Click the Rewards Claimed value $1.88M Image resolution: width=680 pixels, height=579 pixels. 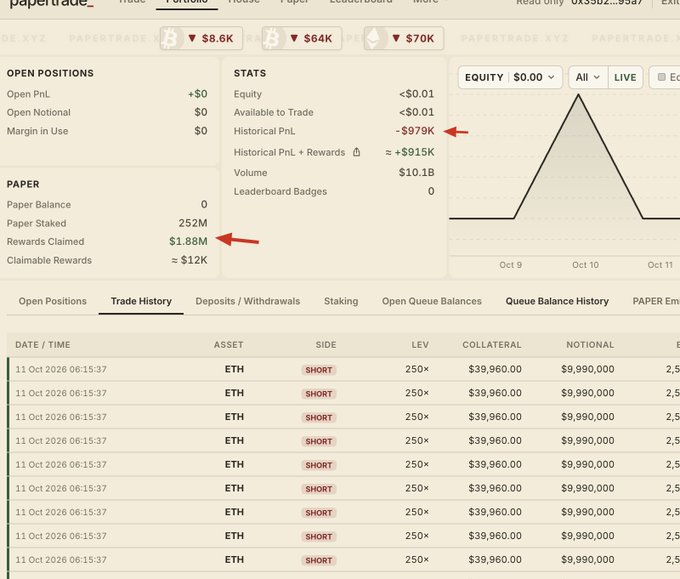click(x=188, y=242)
